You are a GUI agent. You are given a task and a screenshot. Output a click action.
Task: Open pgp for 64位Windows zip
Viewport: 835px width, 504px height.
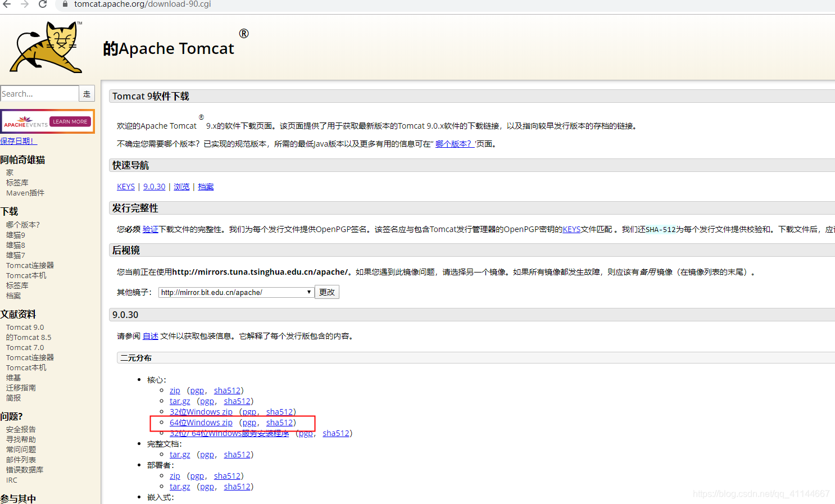point(249,423)
